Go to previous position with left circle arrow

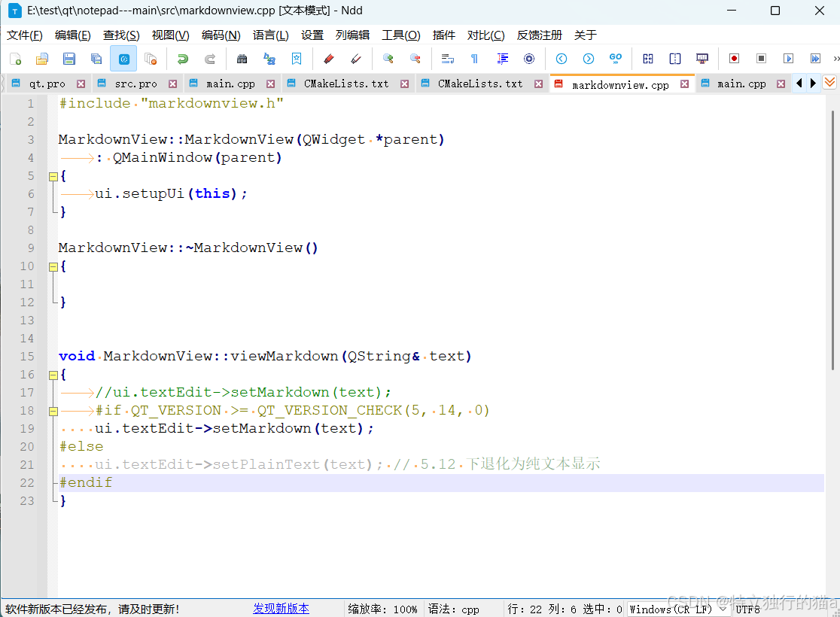pos(562,59)
